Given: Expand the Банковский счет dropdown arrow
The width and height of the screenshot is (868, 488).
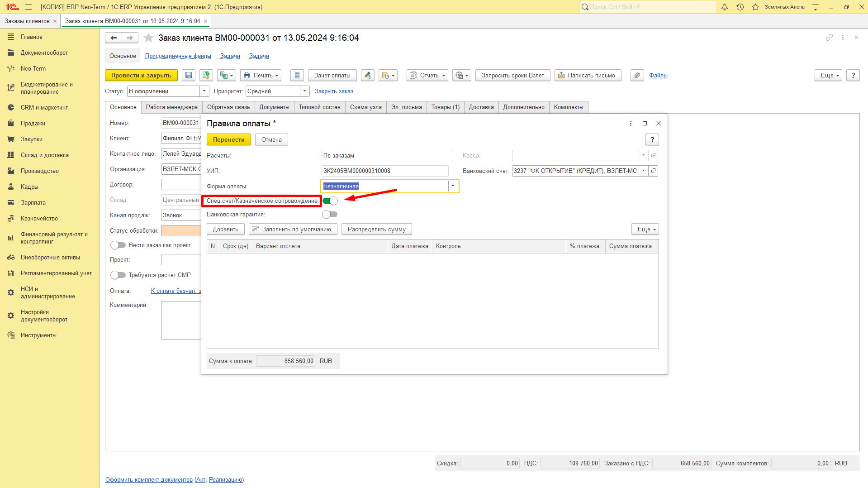Looking at the screenshot, I should (643, 171).
